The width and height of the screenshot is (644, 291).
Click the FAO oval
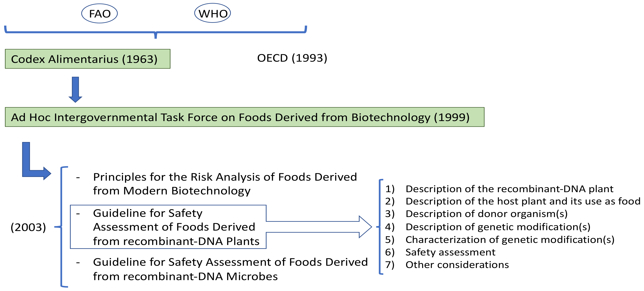[99, 14]
